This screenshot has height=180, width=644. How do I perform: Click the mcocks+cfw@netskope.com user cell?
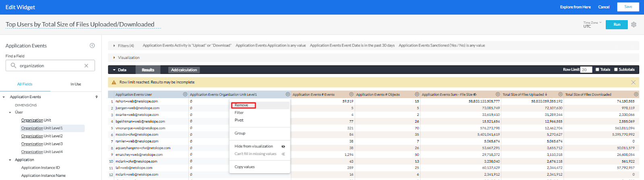[137, 134]
